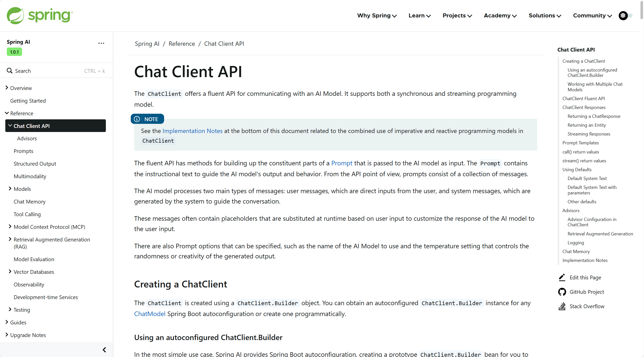644x357 pixels.
Task: Open Prompts in the sidebar
Action: (x=23, y=151)
